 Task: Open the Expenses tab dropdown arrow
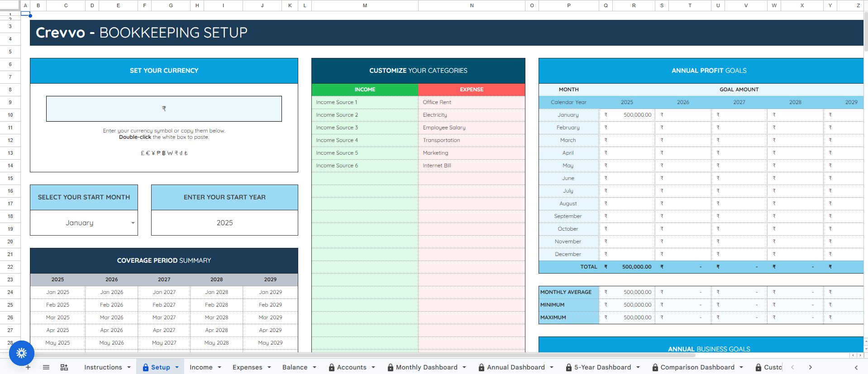pyautogui.click(x=269, y=367)
